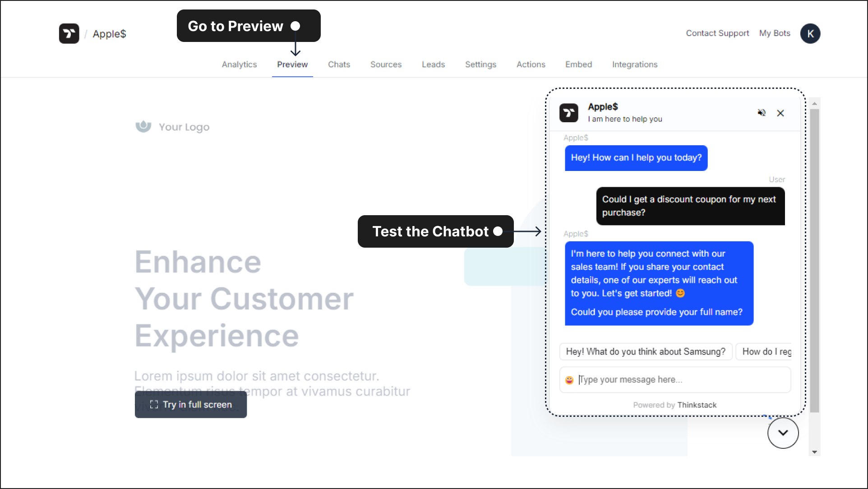
Task: Click the scroll-down chevron button
Action: tap(782, 433)
